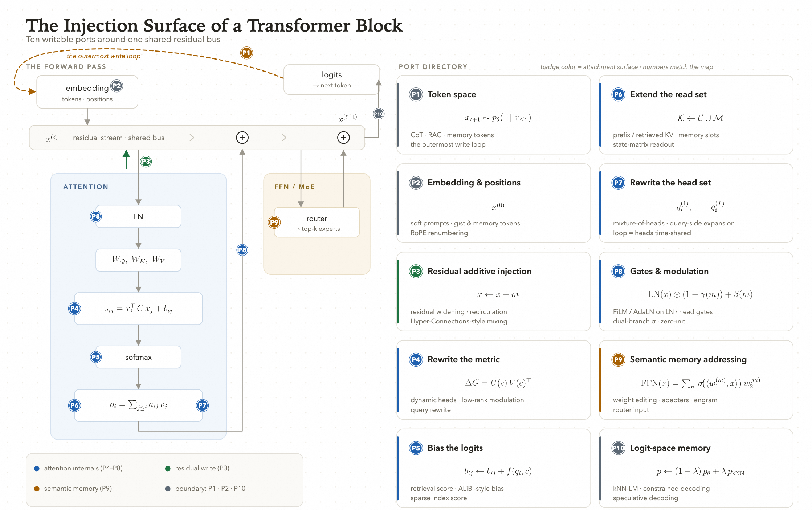812x510 pixels.
Task: Select the P8 badge beside the LN box
Action: point(96,217)
